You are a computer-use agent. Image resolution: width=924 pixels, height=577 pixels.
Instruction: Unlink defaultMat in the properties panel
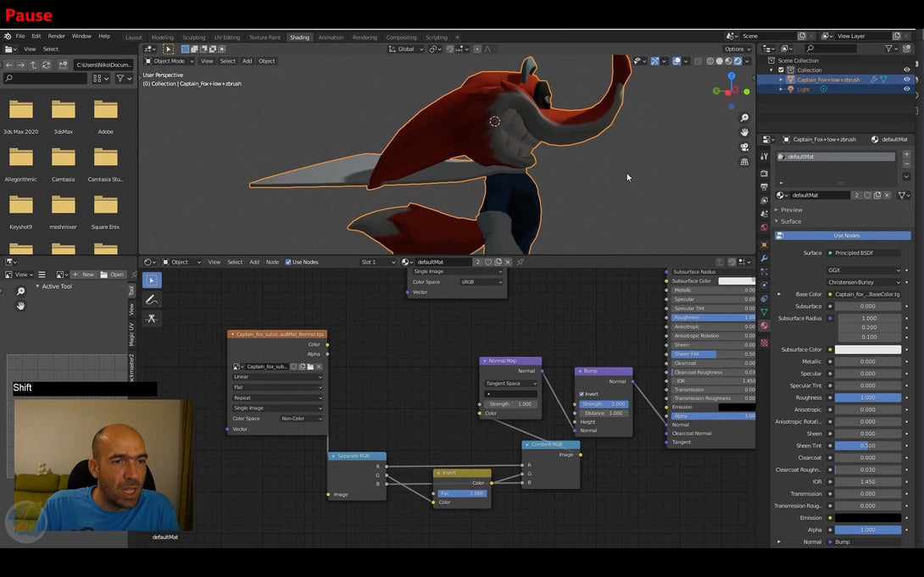pos(887,195)
